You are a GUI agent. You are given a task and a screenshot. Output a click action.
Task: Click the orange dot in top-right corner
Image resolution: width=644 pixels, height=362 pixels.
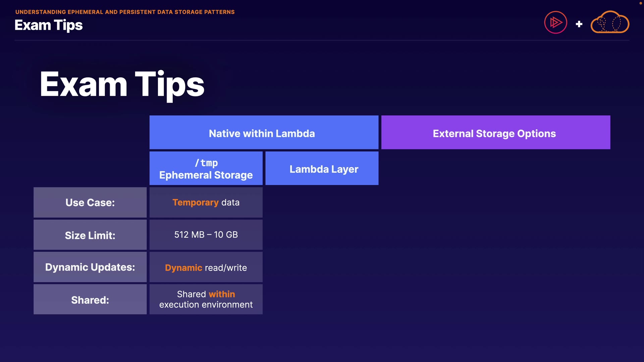640,3
